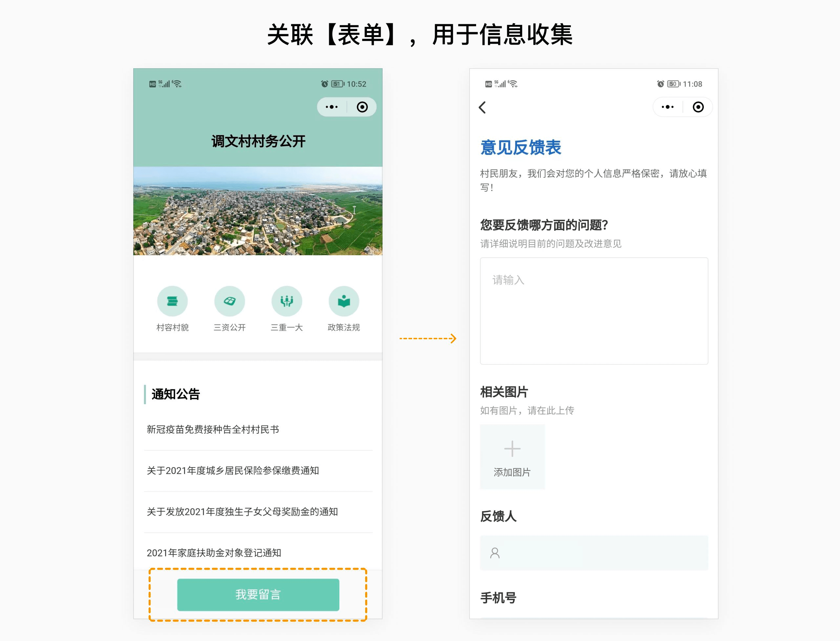This screenshot has width=840, height=641.
Task: Tap the 我要留言 button
Action: point(258,594)
